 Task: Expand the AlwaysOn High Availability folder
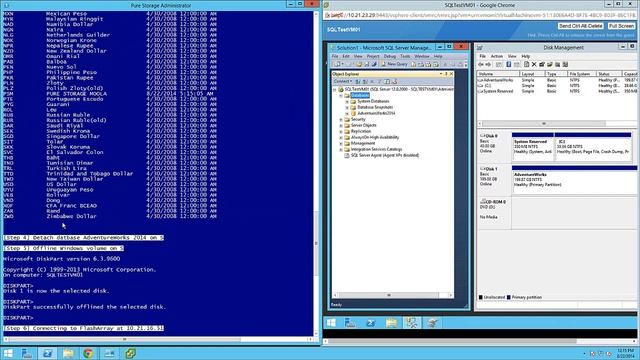point(341,137)
